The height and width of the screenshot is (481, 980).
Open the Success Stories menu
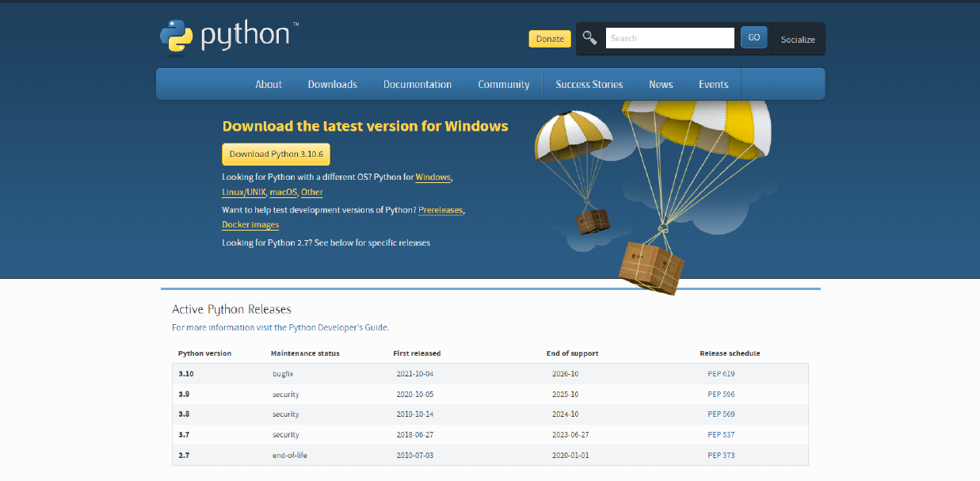589,84
